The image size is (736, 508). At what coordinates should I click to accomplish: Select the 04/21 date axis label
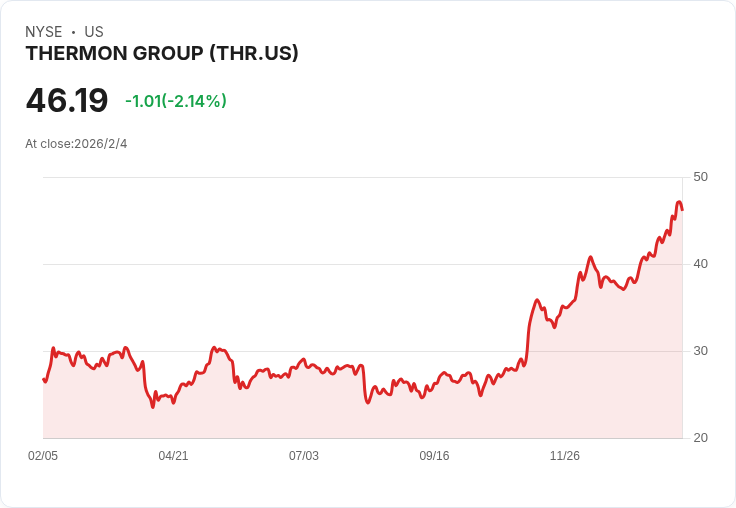click(x=173, y=456)
